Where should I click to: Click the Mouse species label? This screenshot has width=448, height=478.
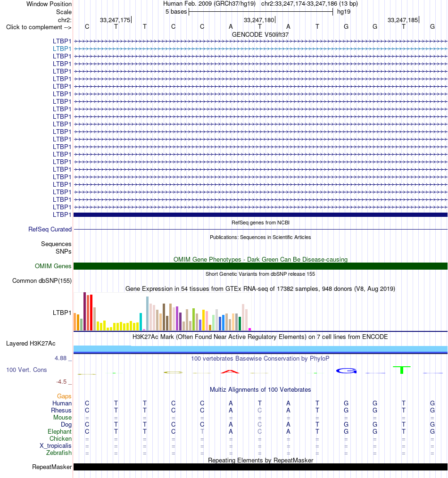pos(63,417)
